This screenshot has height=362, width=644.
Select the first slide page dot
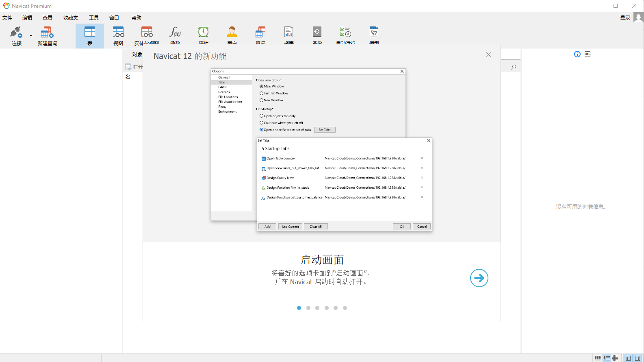[x=299, y=308]
